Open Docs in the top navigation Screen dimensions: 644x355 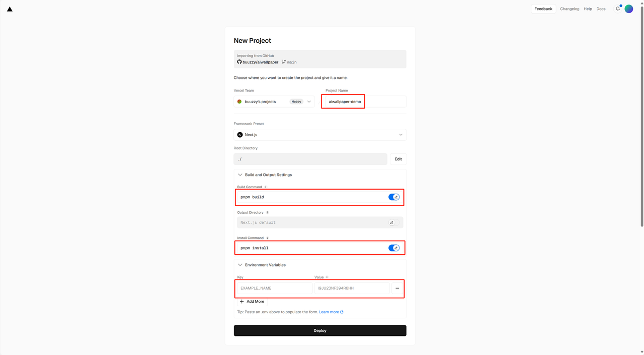(x=601, y=9)
